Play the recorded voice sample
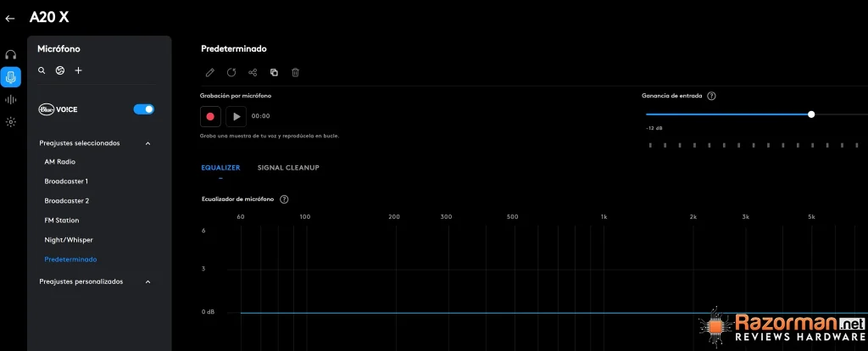Screen dimensions: 868x351 coord(236,117)
